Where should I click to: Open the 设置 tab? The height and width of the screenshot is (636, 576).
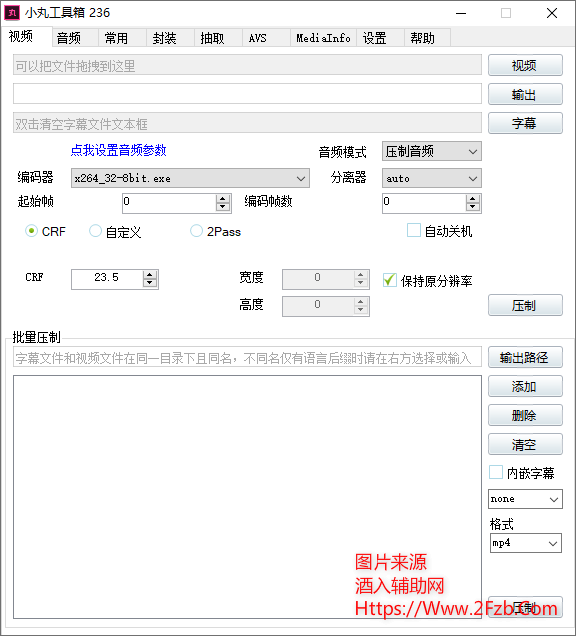[x=380, y=38]
